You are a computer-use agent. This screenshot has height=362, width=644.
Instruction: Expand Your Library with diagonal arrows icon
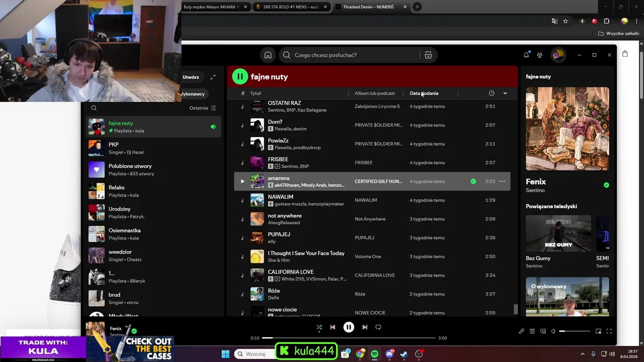point(213,77)
